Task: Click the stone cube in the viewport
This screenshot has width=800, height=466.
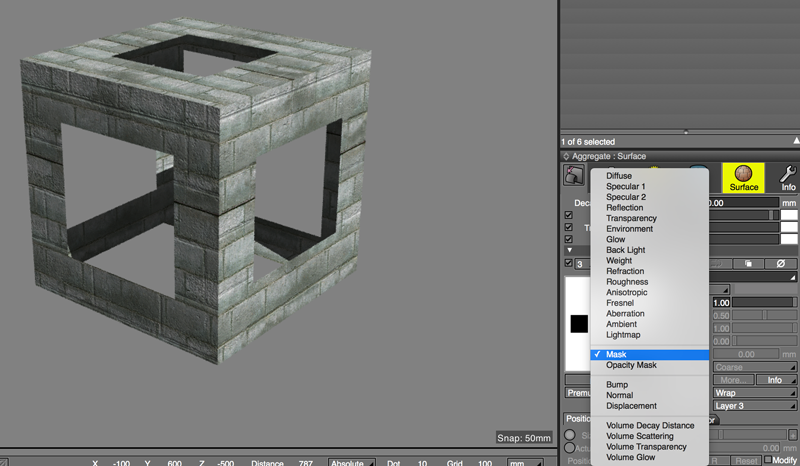Action: (196, 189)
